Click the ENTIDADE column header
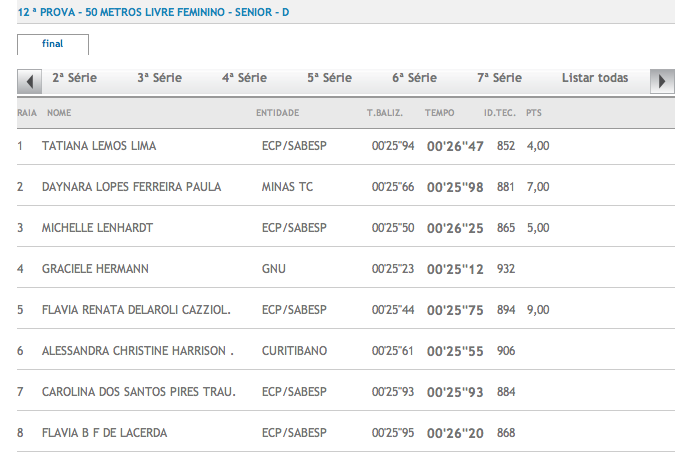Viewport: 691px width, 464px height. click(278, 113)
